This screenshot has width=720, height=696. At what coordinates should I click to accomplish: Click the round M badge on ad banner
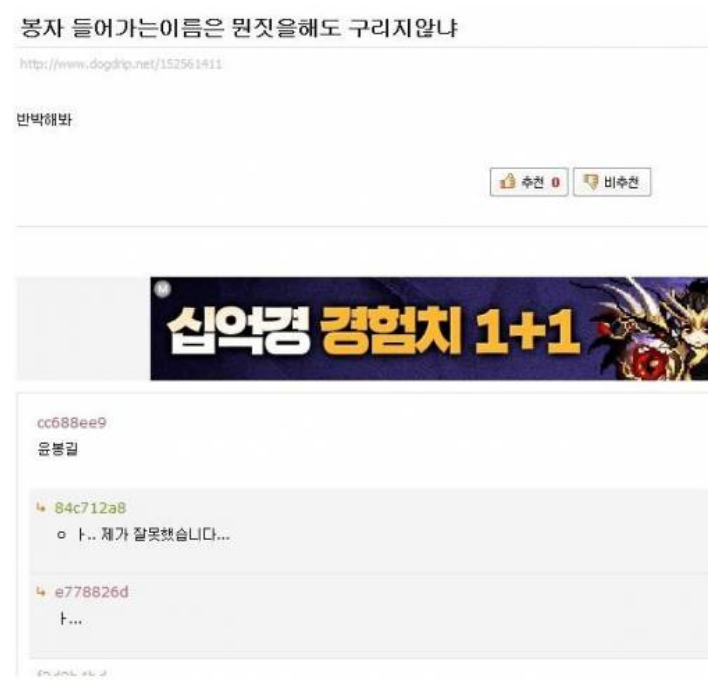point(163,289)
